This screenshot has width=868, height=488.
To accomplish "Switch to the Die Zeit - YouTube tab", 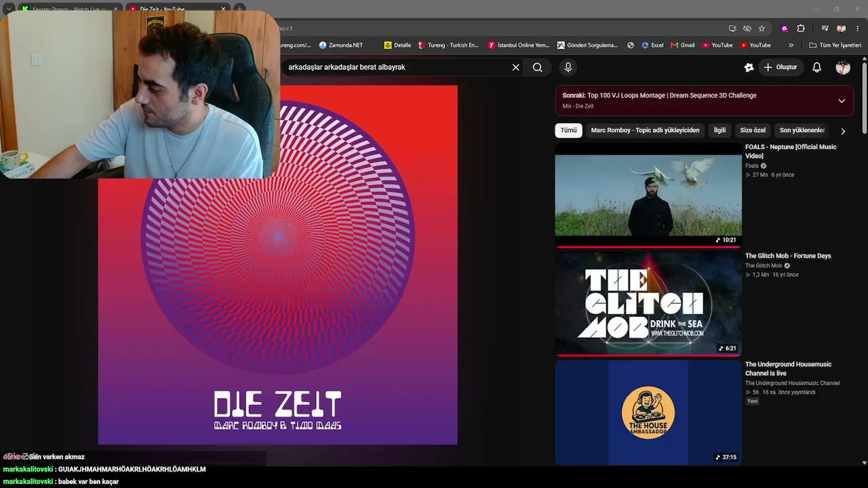I will [x=176, y=9].
